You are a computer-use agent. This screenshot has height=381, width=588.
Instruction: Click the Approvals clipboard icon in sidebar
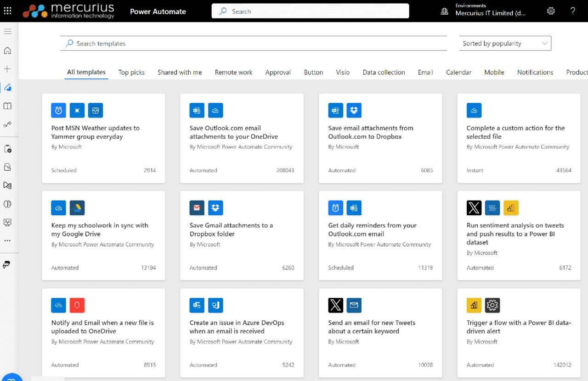point(7,148)
